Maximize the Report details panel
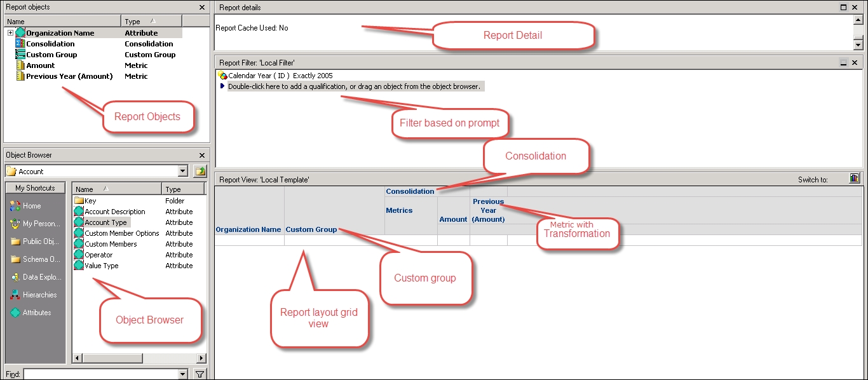 click(x=844, y=8)
